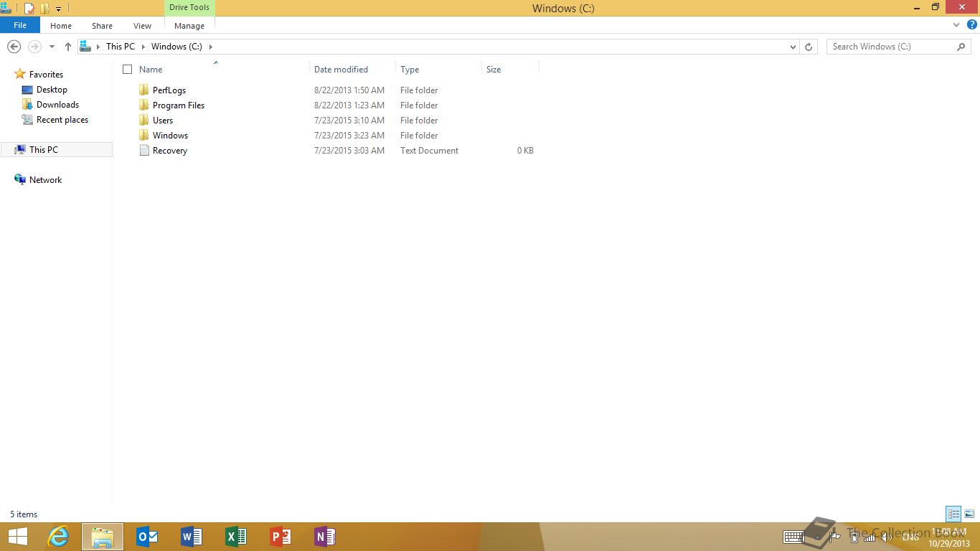Open the network status tray icon
980x551 pixels.
click(x=869, y=537)
